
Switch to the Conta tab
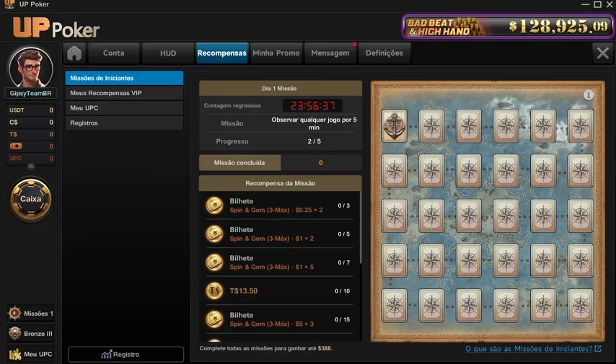click(113, 53)
